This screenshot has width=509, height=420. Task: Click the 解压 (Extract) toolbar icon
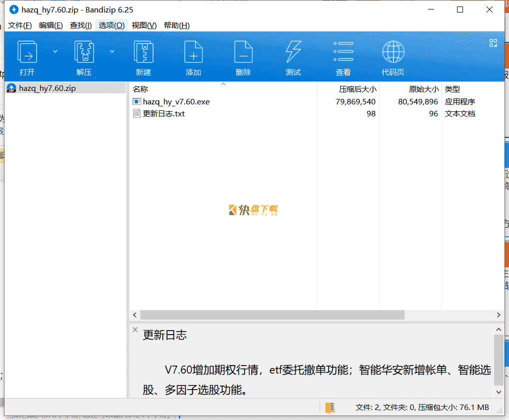click(x=84, y=52)
